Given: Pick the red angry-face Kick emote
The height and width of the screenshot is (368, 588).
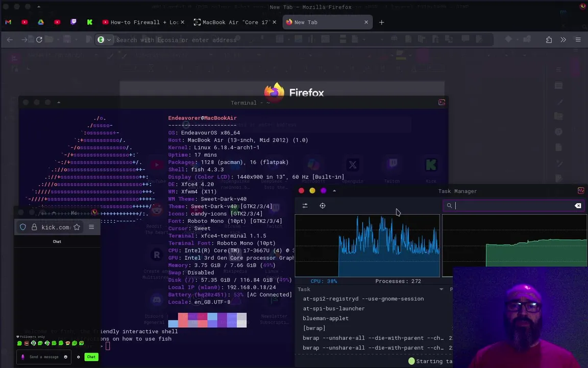Looking at the screenshot, I should [26, 343].
